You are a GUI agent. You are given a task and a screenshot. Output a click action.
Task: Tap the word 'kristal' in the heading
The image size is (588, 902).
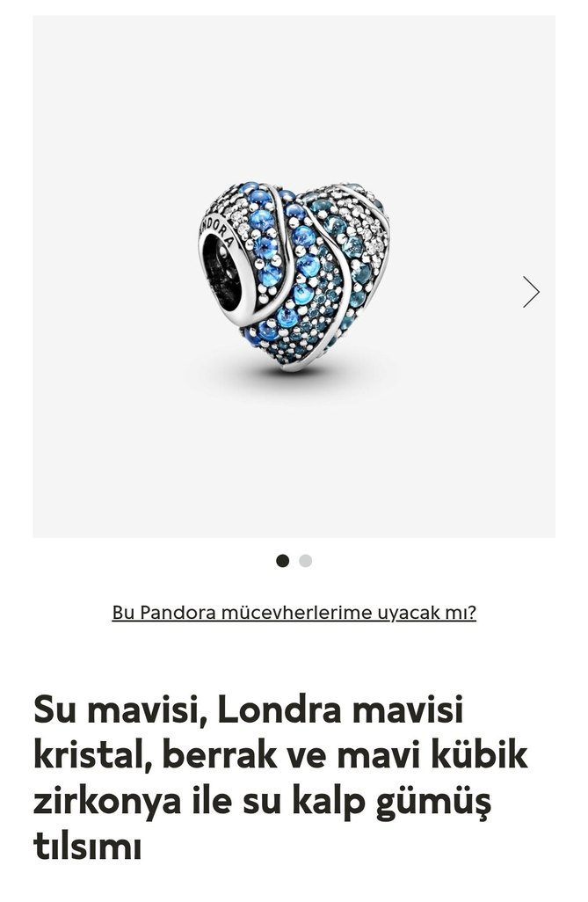pos(92,754)
